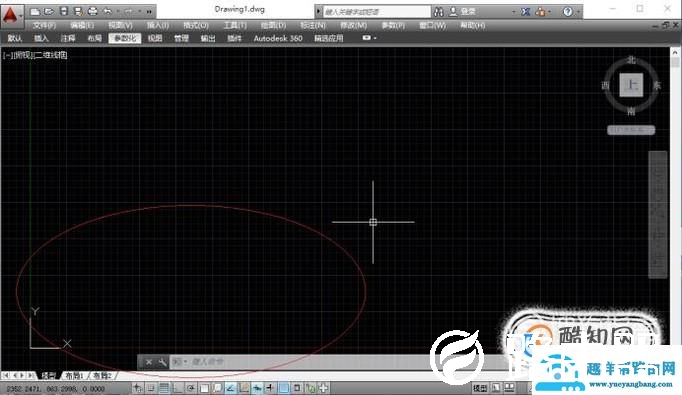Viewport: 682px width, 395px height.
Task: Expand the sign-in dropdown arrow
Action: (514, 12)
